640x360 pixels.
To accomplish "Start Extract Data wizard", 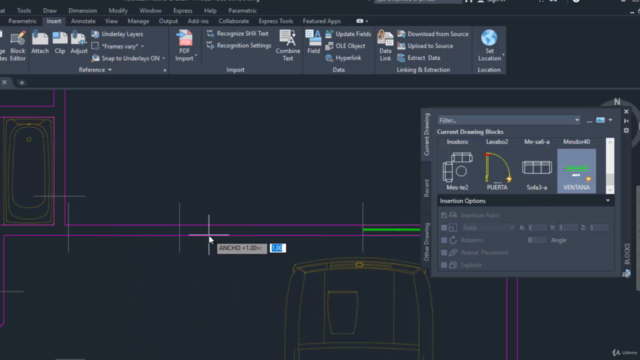I will [x=419, y=58].
